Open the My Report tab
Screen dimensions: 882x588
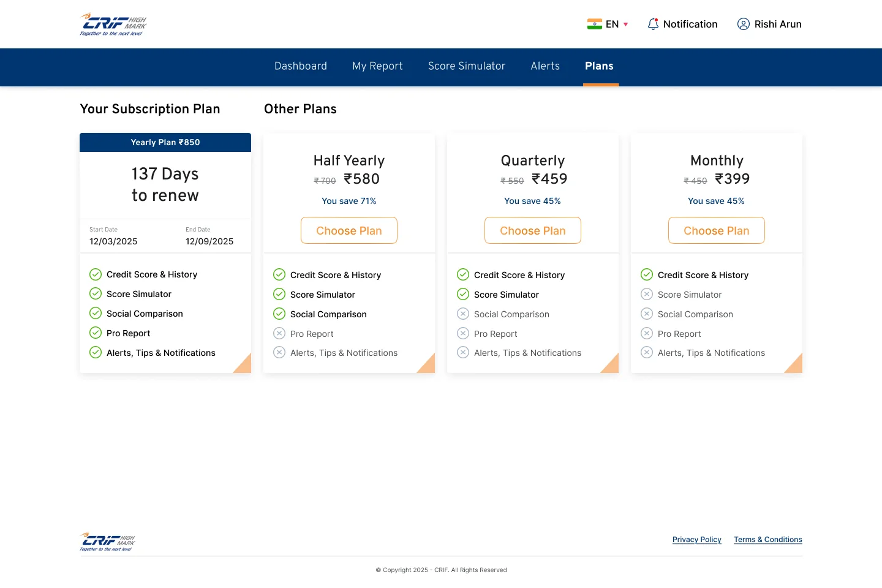(x=377, y=66)
